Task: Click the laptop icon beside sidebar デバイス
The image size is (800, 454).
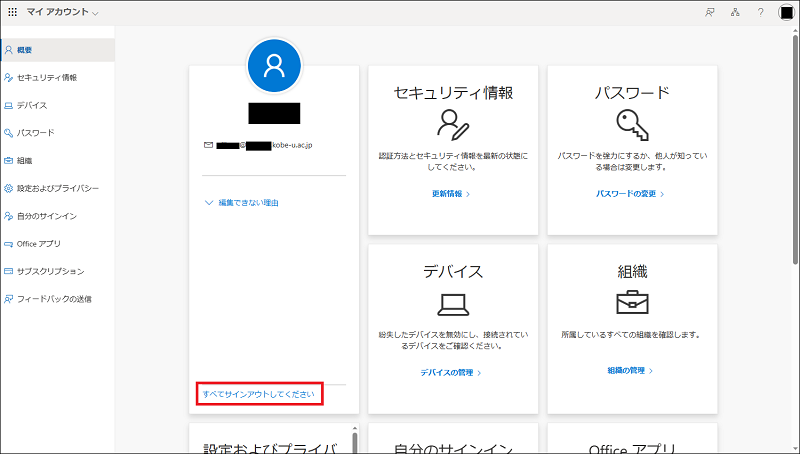Action: [x=9, y=106]
